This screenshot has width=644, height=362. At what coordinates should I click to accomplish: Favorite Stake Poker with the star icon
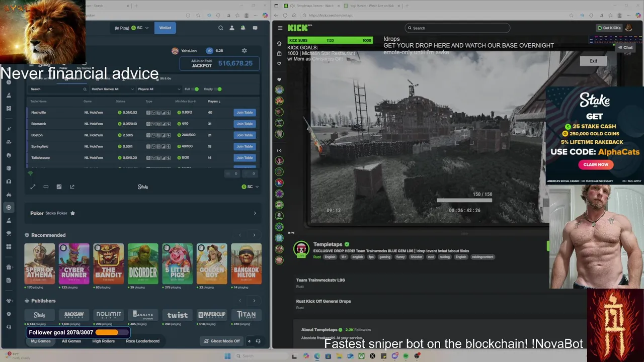click(x=72, y=213)
